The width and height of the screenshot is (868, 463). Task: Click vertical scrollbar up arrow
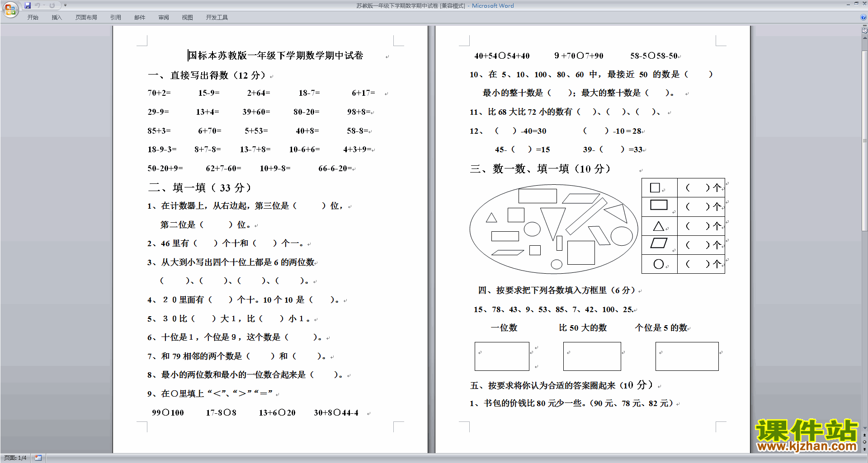tap(865, 38)
